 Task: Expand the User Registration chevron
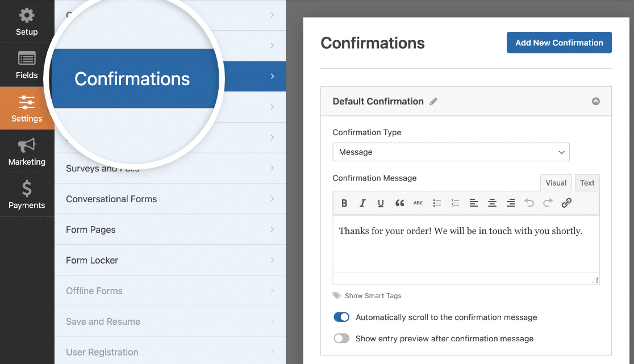point(272,352)
